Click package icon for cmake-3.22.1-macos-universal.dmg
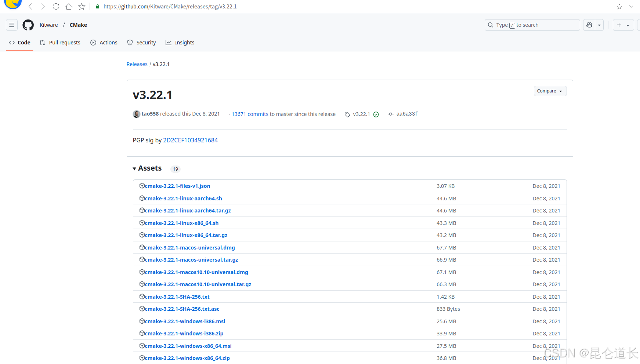The width and height of the screenshot is (640, 364). click(x=142, y=247)
